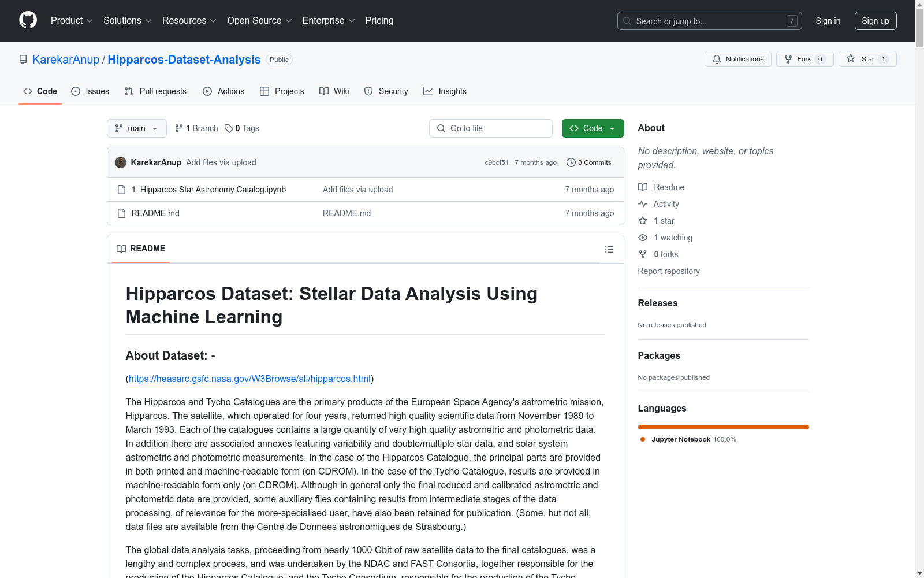Viewport: 924px width, 578px height.
Task: Open commit c9bcf51
Action: (x=497, y=162)
